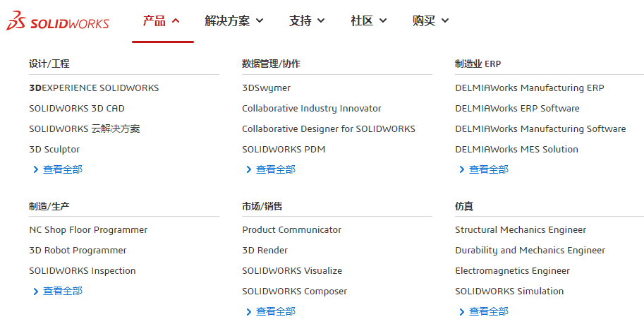Open SOLIDWORKS Visualize link
The width and height of the screenshot is (644, 324).
[292, 271]
